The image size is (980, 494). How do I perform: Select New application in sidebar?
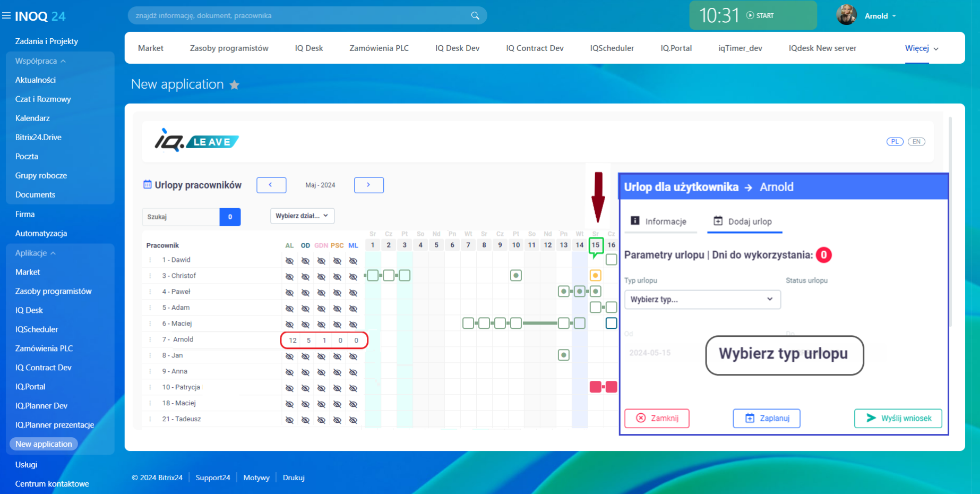[44, 444]
